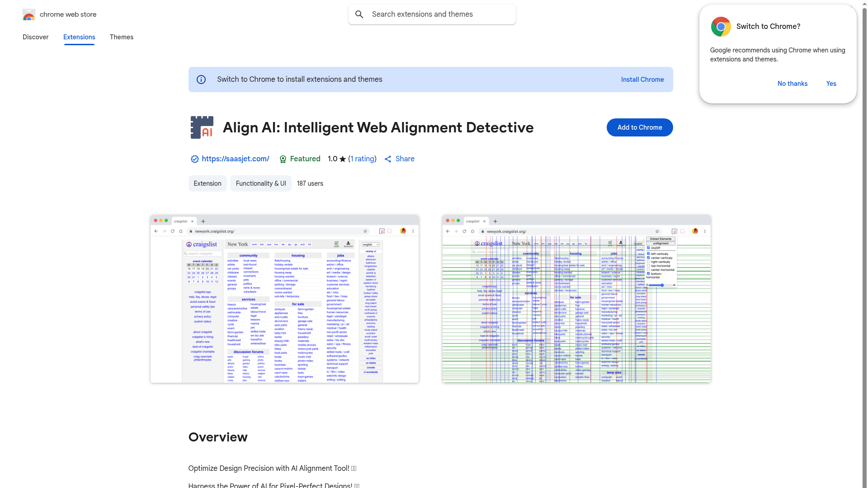Viewport: 868px width, 488px height.
Task: Click the search magnifier icon
Action: pos(359,14)
